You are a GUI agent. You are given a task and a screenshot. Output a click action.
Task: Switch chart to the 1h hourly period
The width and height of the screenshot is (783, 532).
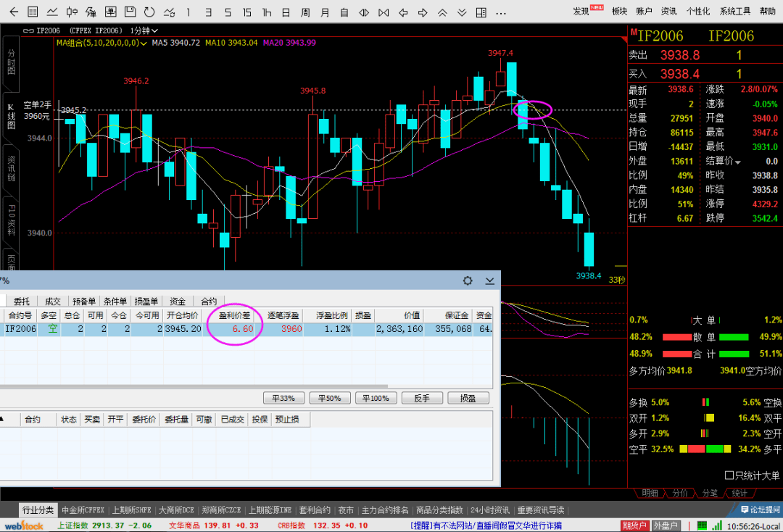(x=267, y=12)
